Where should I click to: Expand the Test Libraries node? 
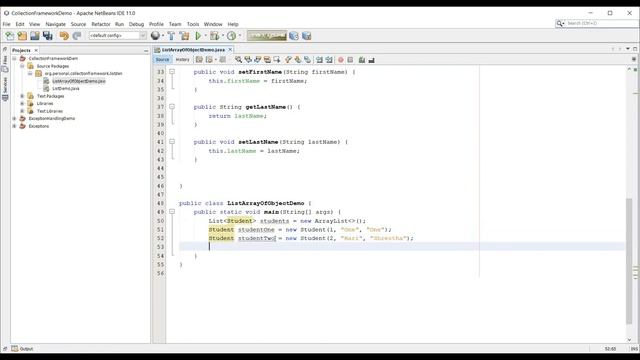22,111
